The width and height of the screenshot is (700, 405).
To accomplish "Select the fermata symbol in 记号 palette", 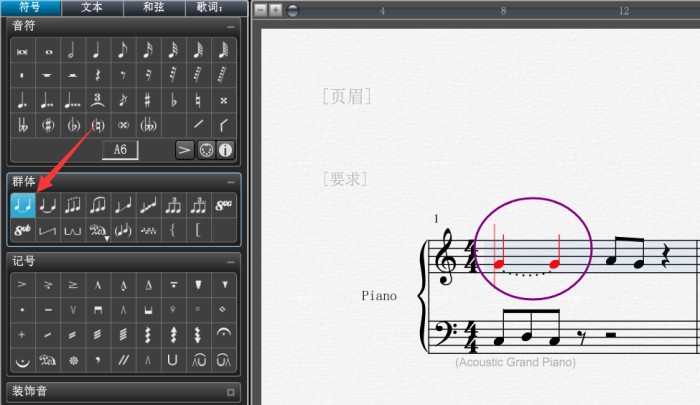I will (223, 333).
